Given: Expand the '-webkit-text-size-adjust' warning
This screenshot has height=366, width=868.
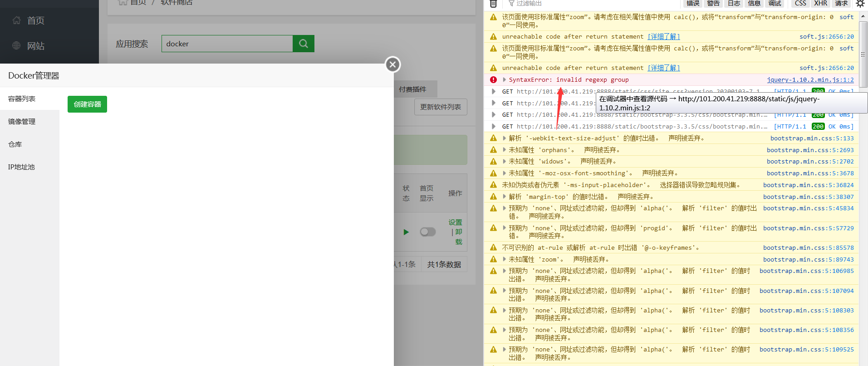Looking at the screenshot, I should click(504, 138).
